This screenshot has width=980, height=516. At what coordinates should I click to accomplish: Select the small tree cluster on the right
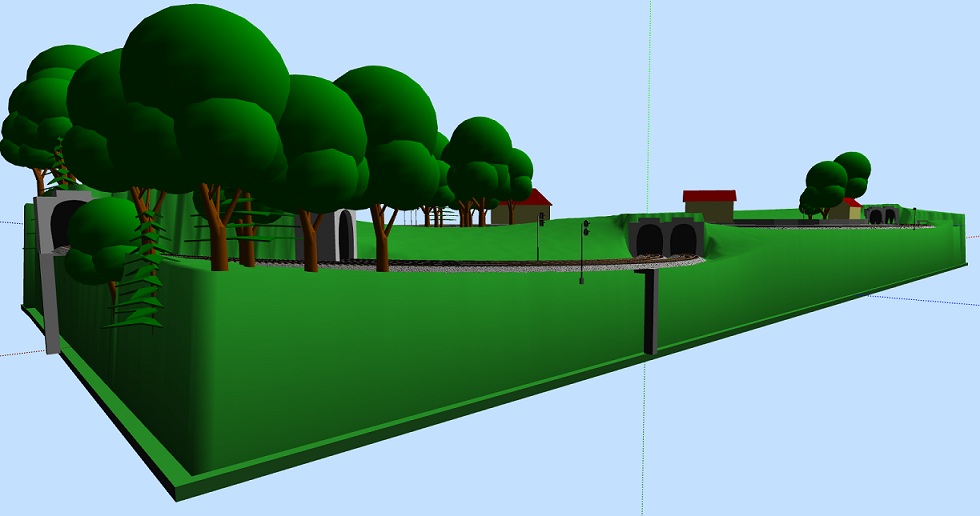tap(835, 183)
